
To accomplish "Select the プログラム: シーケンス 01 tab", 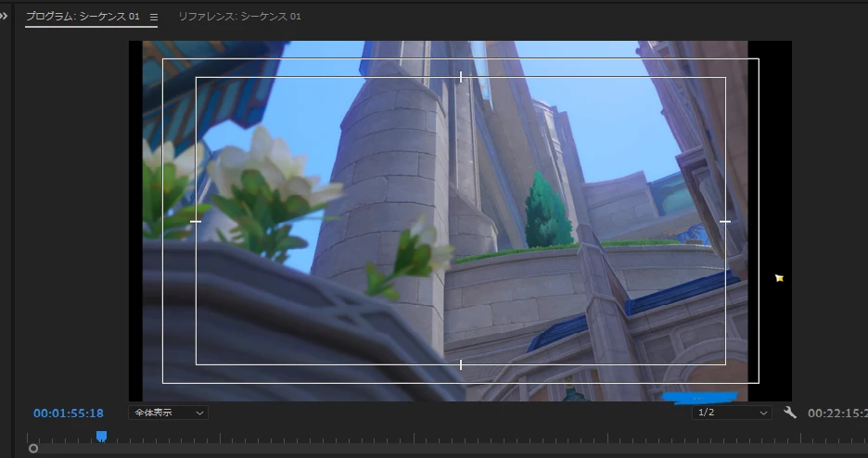I will [x=83, y=17].
